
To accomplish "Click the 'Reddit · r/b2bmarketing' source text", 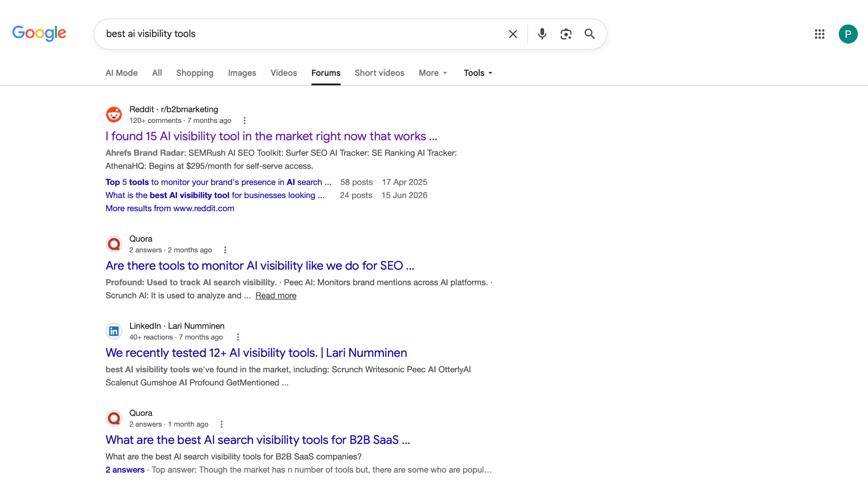I will tap(174, 109).
